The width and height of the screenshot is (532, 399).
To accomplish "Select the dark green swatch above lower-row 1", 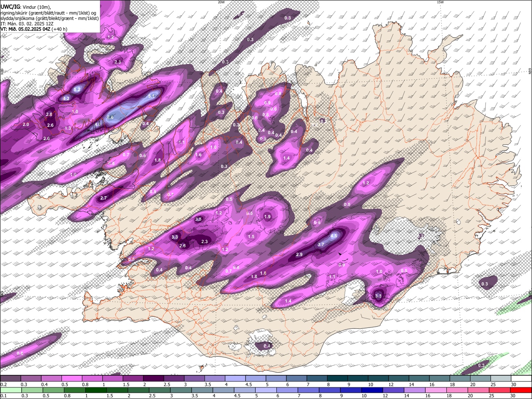I will [x=96, y=390].
